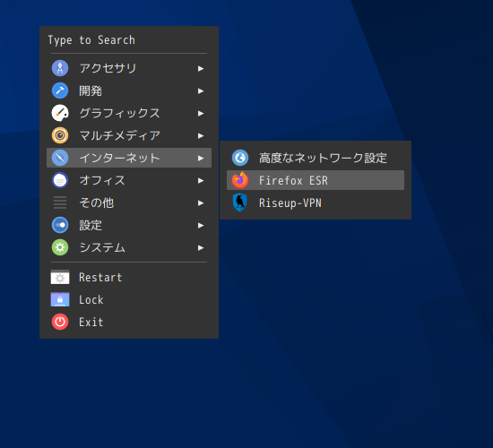
Task: Choose Lock in the menu
Action: point(129,299)
